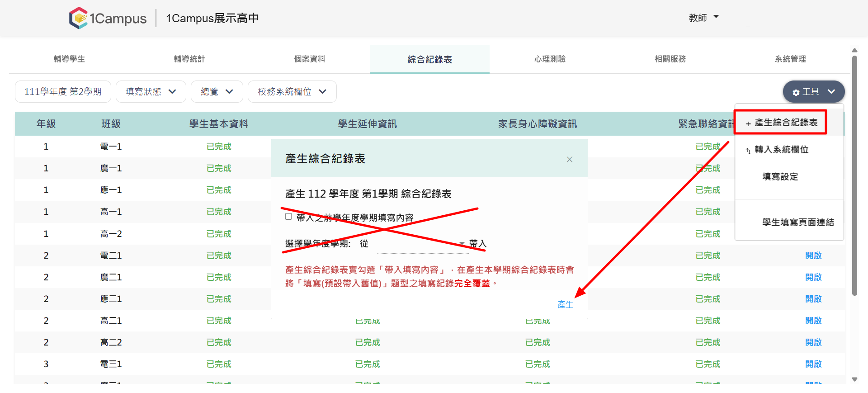Viewport: 868px width, 393px height.
Task: Click the gear icon in 工具 button
Action: pyautogui.click(x=796, y=92)
